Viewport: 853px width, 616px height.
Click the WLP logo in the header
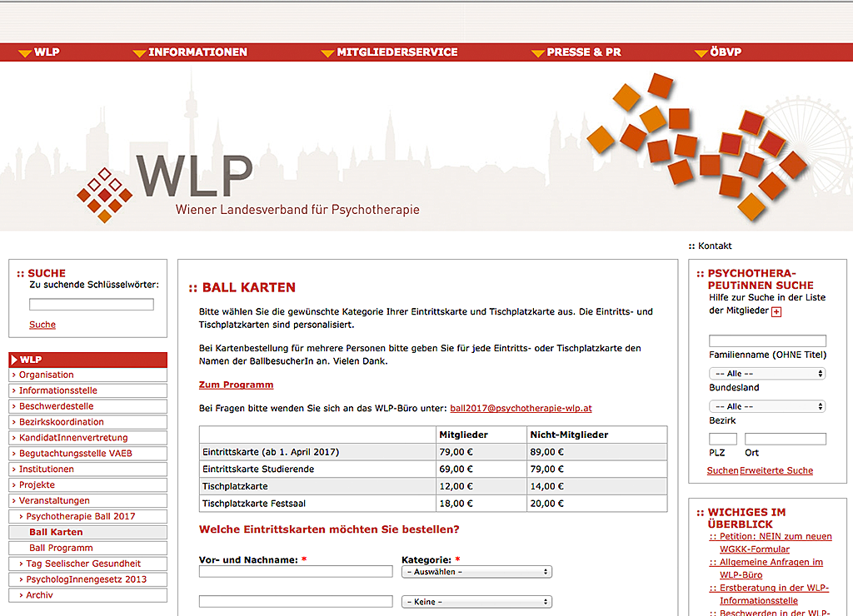click(x=195, y=176)
